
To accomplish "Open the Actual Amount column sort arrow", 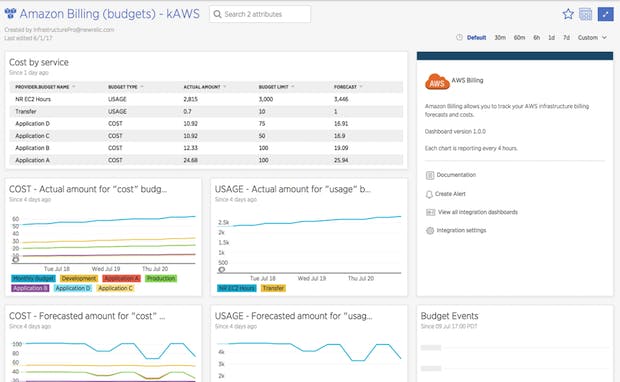I will click(225, 87).
